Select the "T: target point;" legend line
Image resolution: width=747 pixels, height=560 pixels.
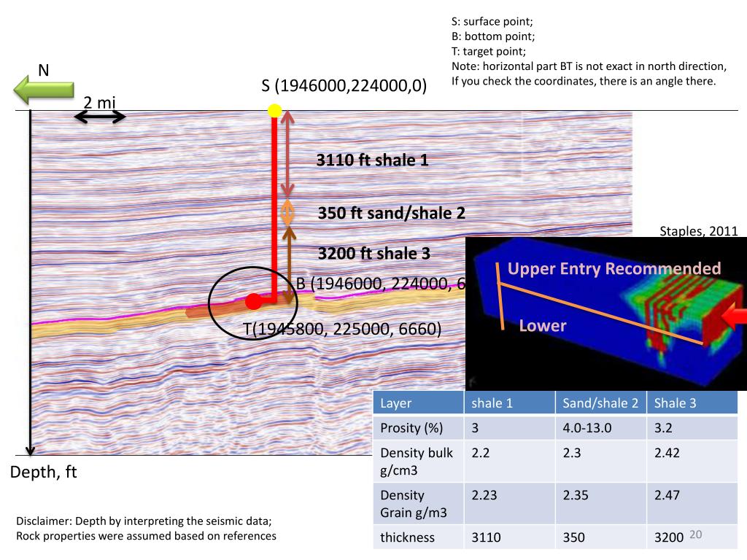[x=489, y=51]
